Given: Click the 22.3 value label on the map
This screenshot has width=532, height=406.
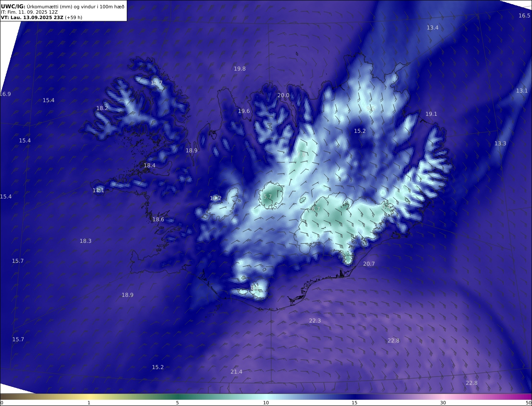Looking at the screenshot, I should (315, 320).
